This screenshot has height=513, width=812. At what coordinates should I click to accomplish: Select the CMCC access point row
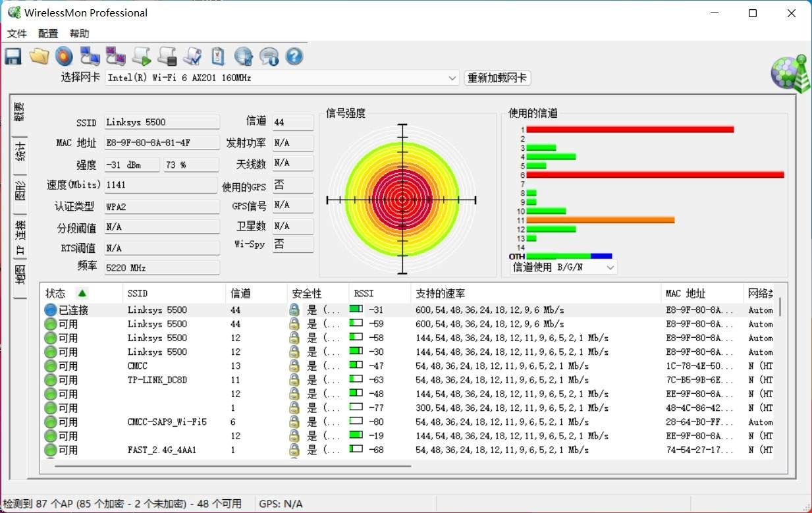coord(408,365)
